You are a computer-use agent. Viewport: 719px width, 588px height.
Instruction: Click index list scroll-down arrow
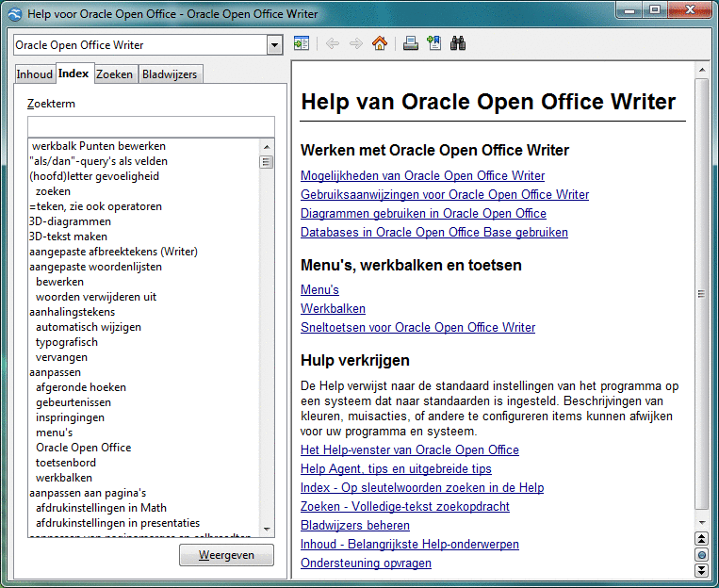pyautogui.click(x=267, y=529)
